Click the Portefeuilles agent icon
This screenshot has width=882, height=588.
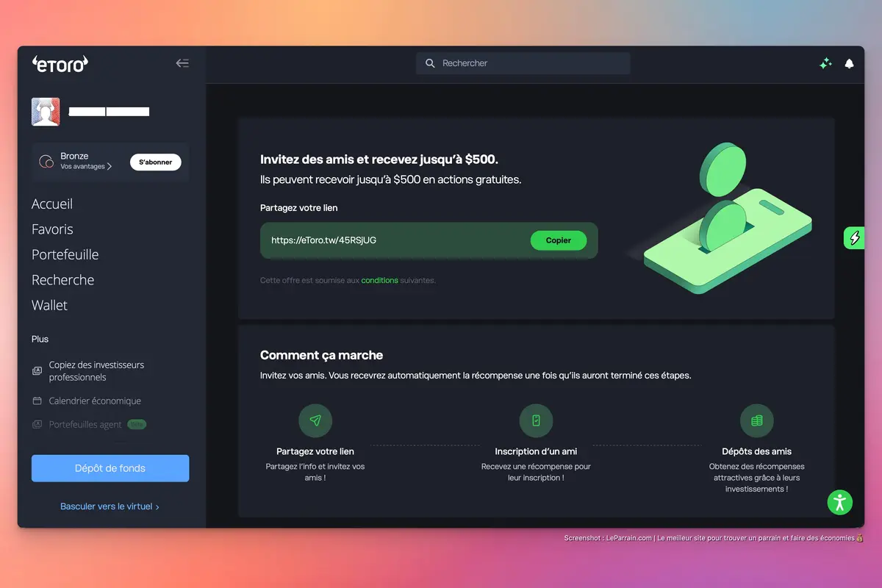tap(37, 424)
